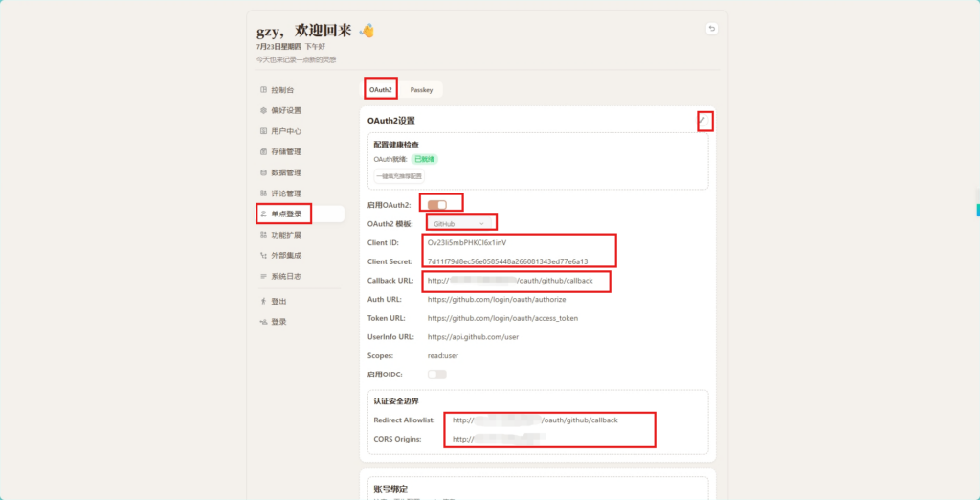Click the 一键填充推荐配置 button
This screenshot has height=500, width=980.
(x=399, y=176)
